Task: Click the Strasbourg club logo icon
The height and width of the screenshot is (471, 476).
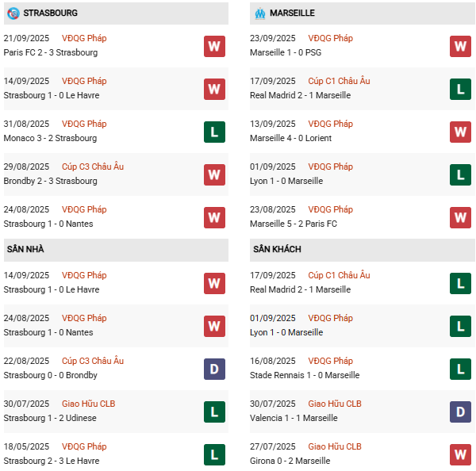Action: click(13, 13)
